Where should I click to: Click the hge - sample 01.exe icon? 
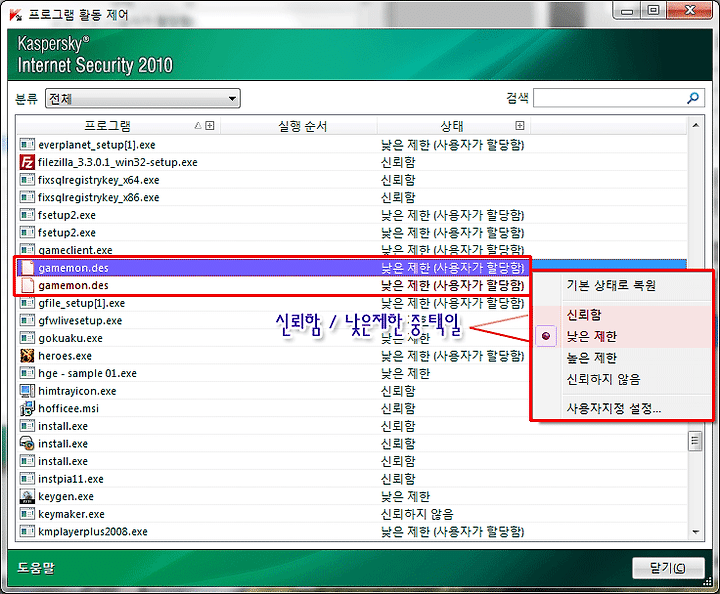(x=27, y=373)
